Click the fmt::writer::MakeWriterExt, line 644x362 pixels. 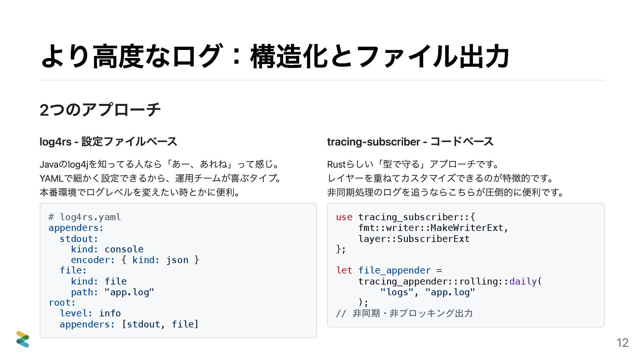(x=433, y=228)
